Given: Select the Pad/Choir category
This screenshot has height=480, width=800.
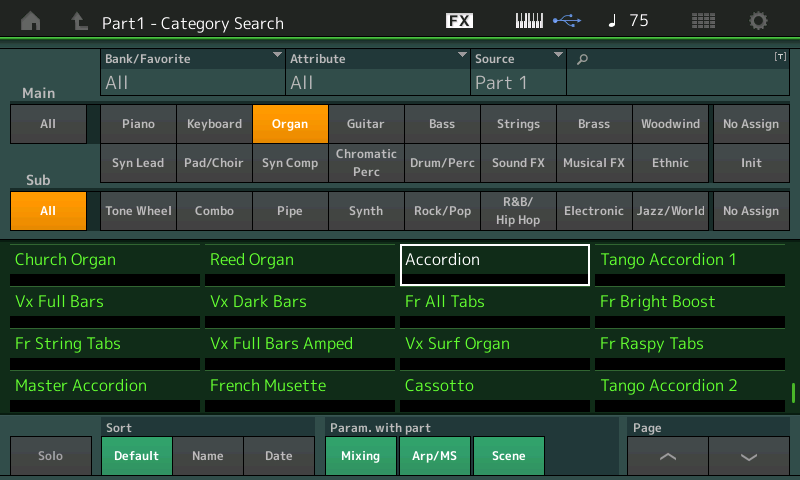Looking at the screenshot, I should 214,163.
